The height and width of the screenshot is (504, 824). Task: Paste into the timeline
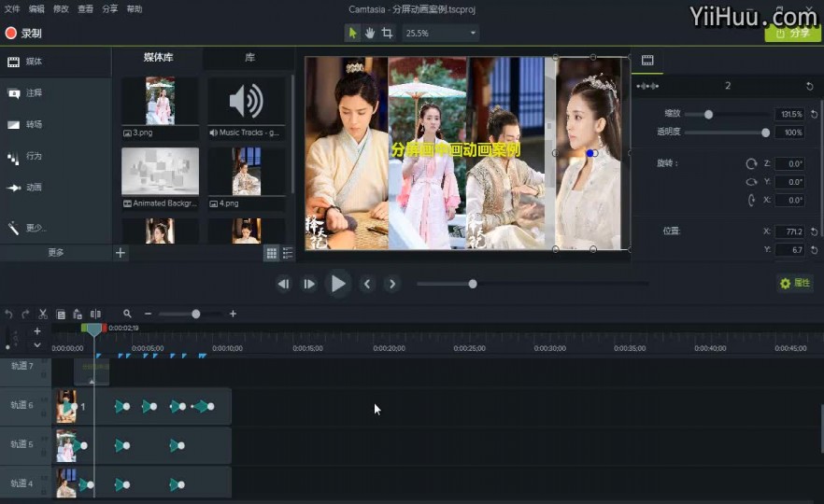click(x=78, y=314)
